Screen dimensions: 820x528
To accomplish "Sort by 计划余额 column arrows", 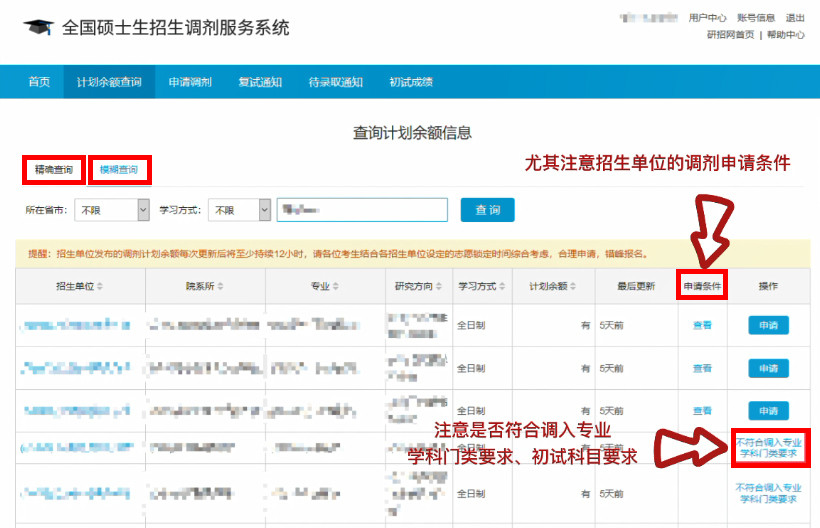I will click(573, 286).
